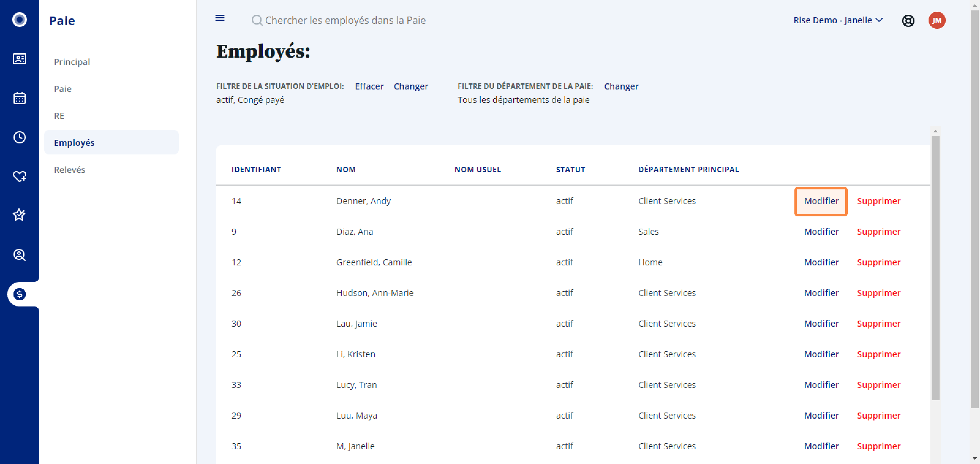Open the calendar icon in sidebar
The width and height of the screenshot is (980, 464).
click(19, 98)
